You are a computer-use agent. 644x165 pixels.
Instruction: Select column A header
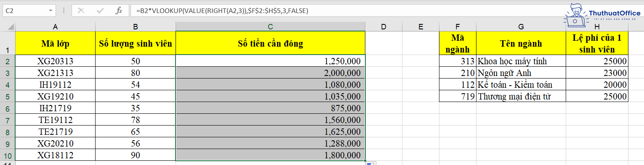point(55,27)
